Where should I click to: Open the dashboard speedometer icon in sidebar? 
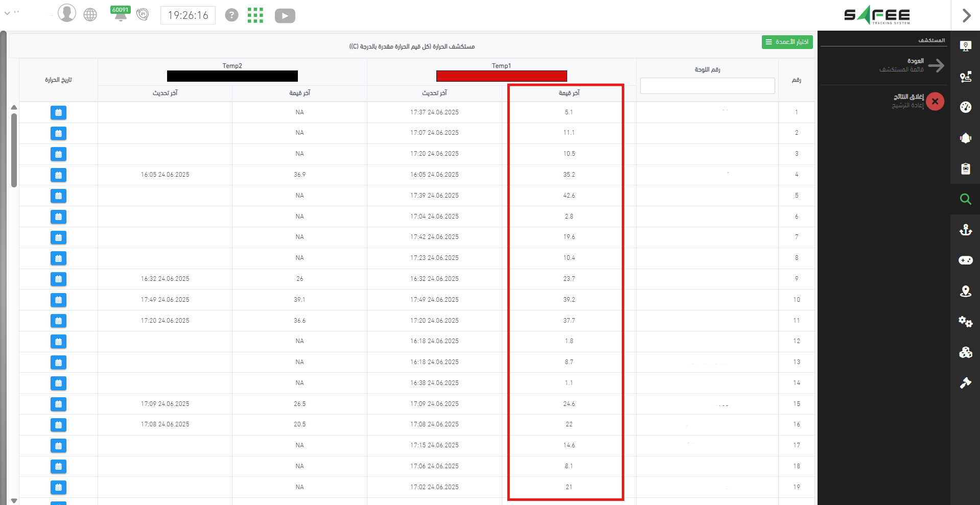965,107
